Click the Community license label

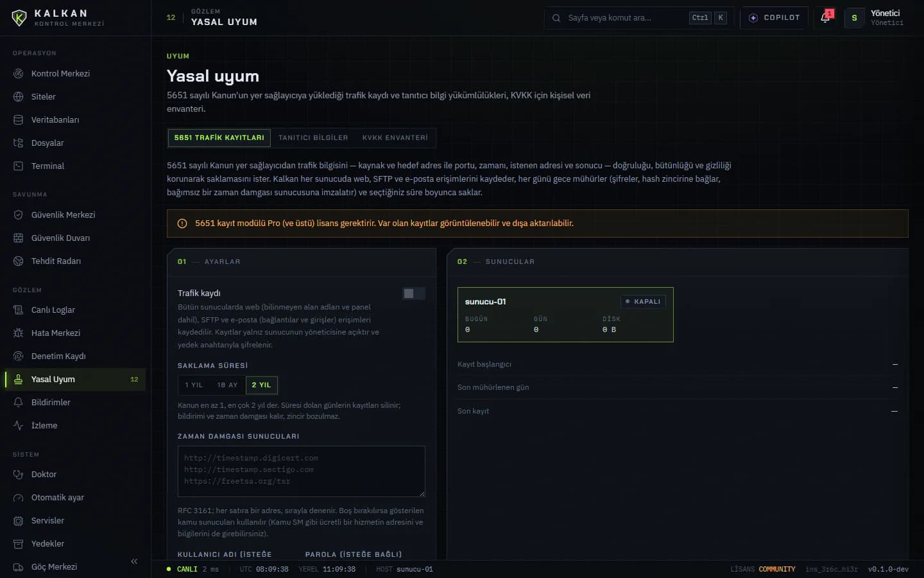click(x=777, y=569)
